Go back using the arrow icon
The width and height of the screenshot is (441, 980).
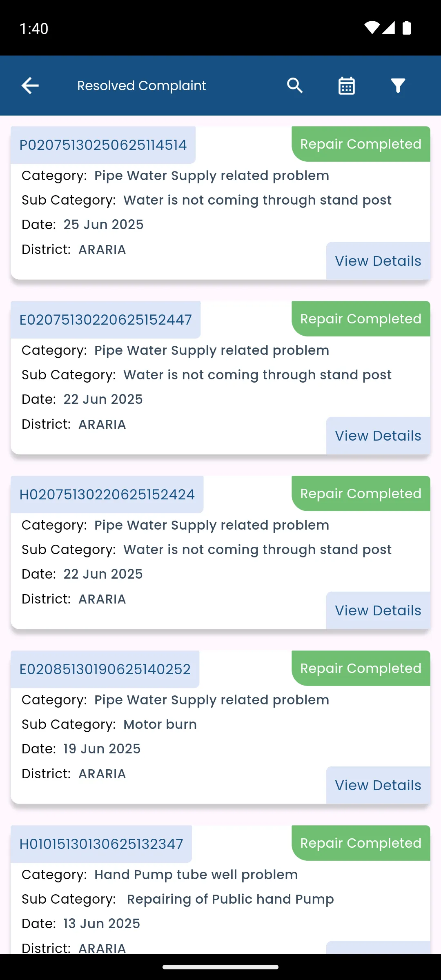coord(30,86)
